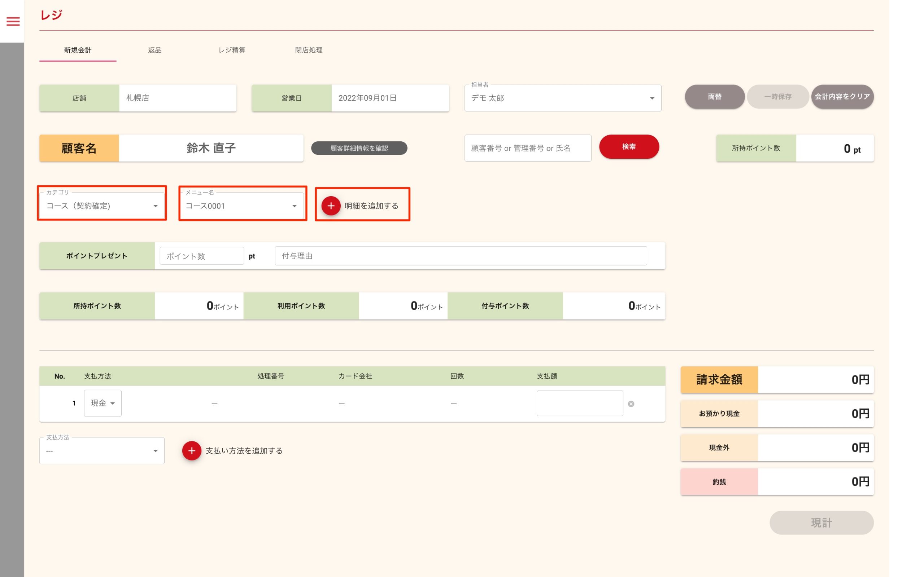Remove payment row with the x icon
Viewport: 924px width, 577px height.
[631, 404]
